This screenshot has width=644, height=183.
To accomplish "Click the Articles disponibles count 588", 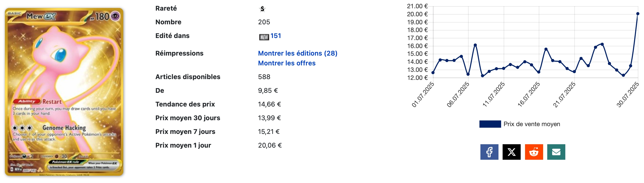I will click(264, 77).
